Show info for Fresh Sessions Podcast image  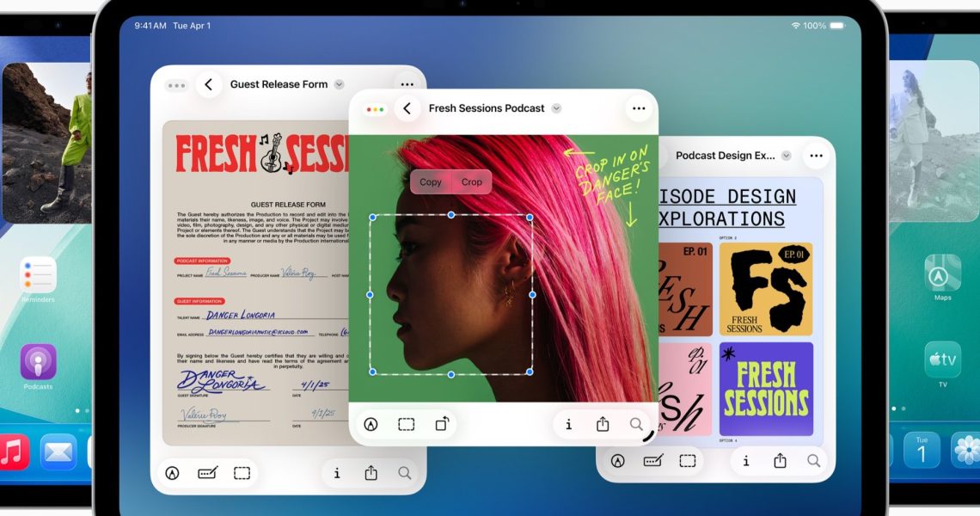pos(568,425)
